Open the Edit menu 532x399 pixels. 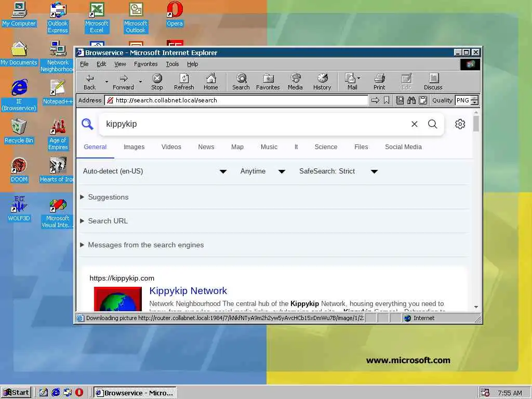(101, 64)
